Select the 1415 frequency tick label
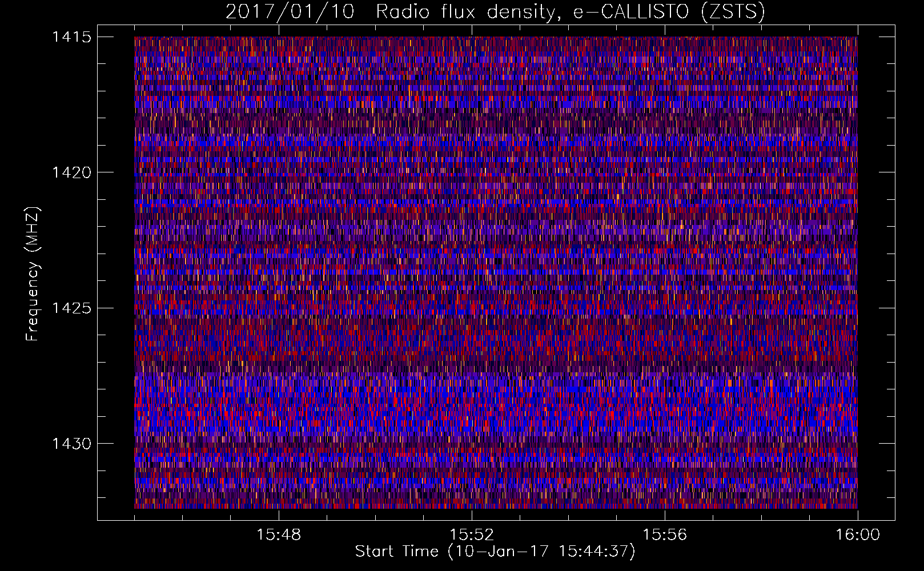Image resolution: width=924 pixels, height=571 pixels. (x=71, y=37)
